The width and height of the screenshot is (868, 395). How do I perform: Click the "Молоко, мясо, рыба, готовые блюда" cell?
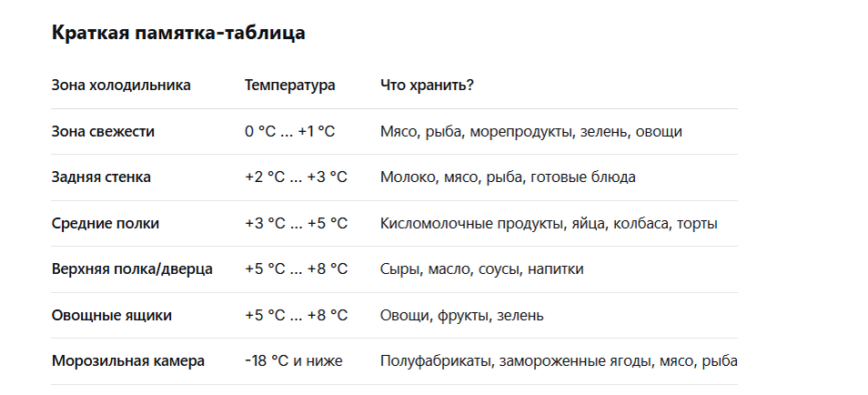pyautogui.click(x=508, y=177)
